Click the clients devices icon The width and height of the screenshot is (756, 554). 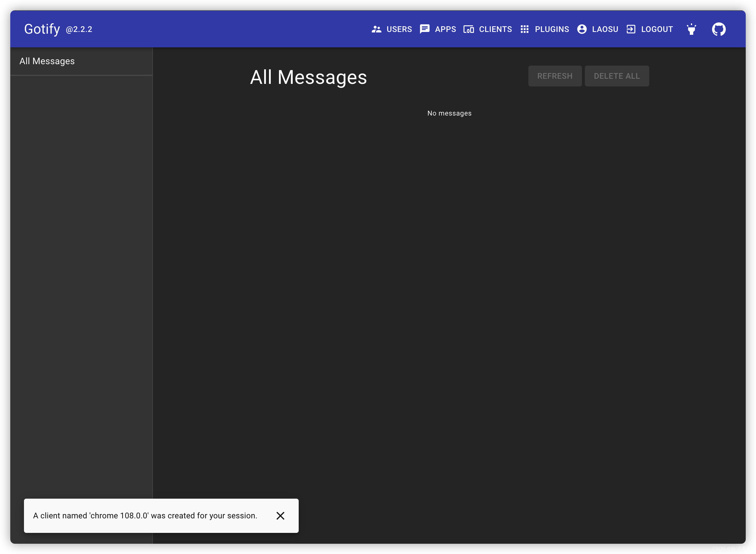point(468,29)
